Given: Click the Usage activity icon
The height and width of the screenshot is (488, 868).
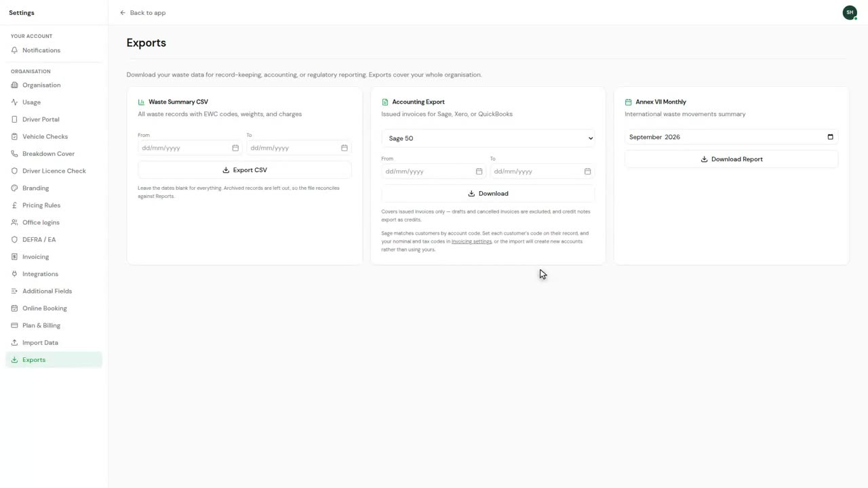Looking at the screenshot, I should (x=14, y=102).
